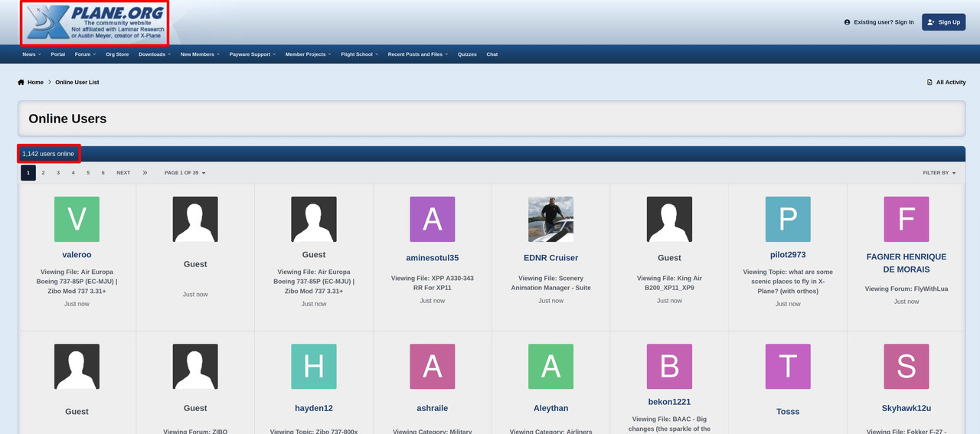Open aminesotul35's profile name link
This screenshot has height=434, width=980.
pyautogui.click(x=433, y=258)
